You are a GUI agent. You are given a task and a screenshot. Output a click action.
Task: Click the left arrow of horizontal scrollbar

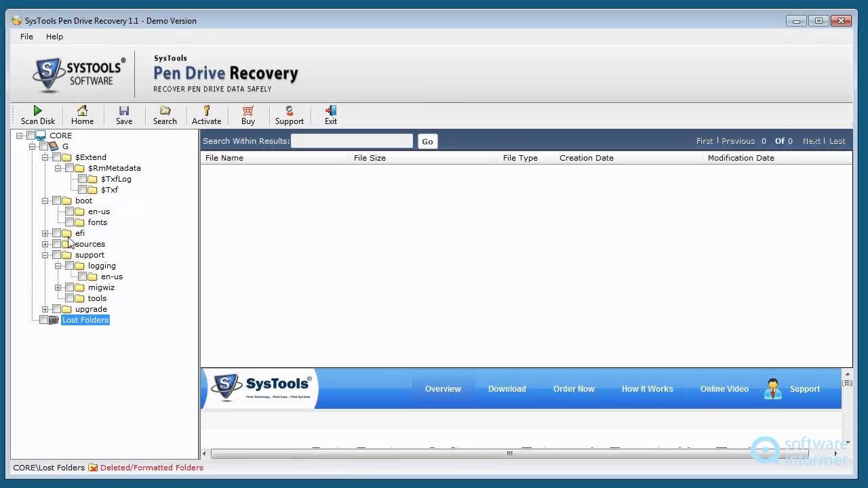pos(205,453)
